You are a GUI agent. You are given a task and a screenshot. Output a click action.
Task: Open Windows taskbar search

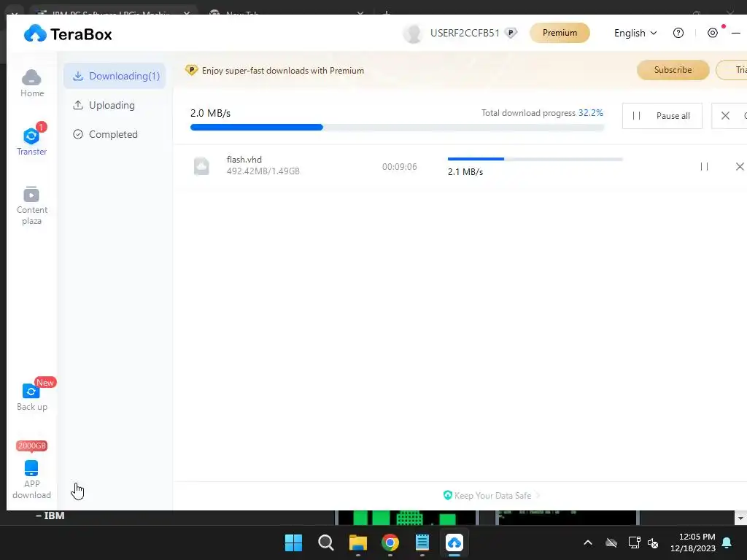pyautogui.click(x=326, y=542)
